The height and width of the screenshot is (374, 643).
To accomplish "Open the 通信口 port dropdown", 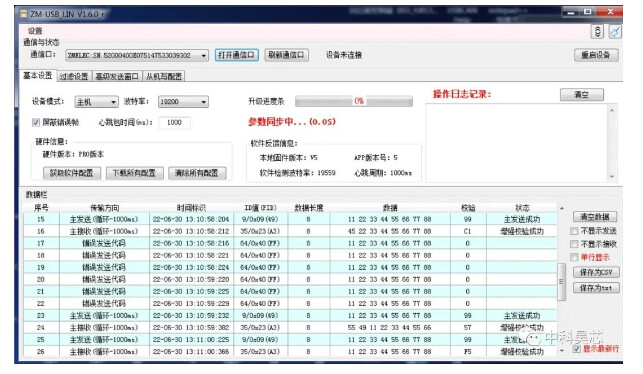I will 137,55.
